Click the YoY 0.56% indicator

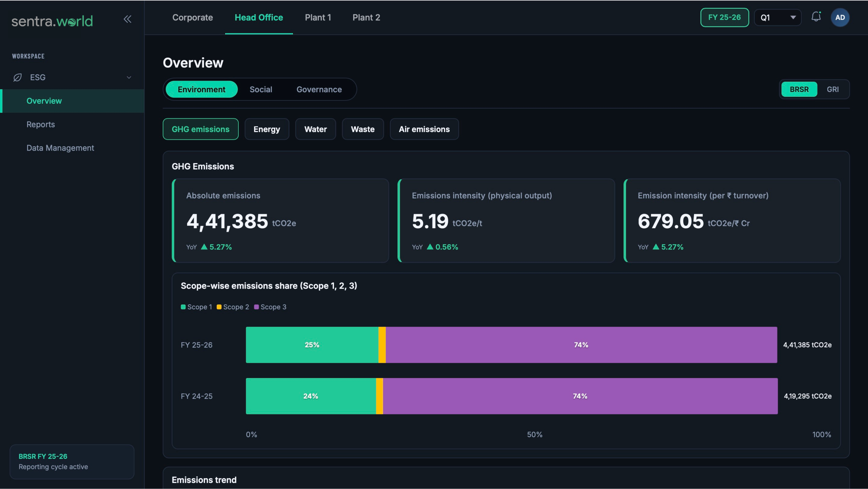point(435,247)
